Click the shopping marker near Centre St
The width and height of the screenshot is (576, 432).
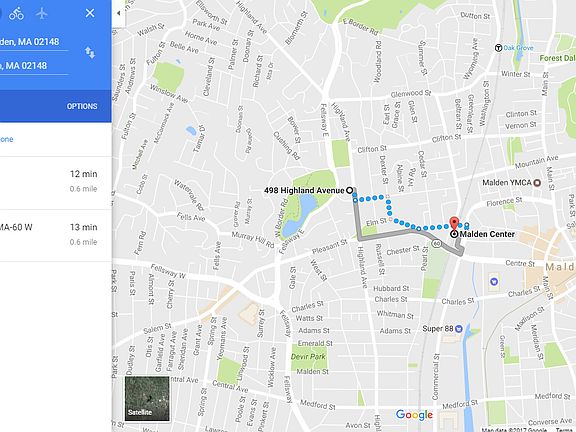point(494,282)
